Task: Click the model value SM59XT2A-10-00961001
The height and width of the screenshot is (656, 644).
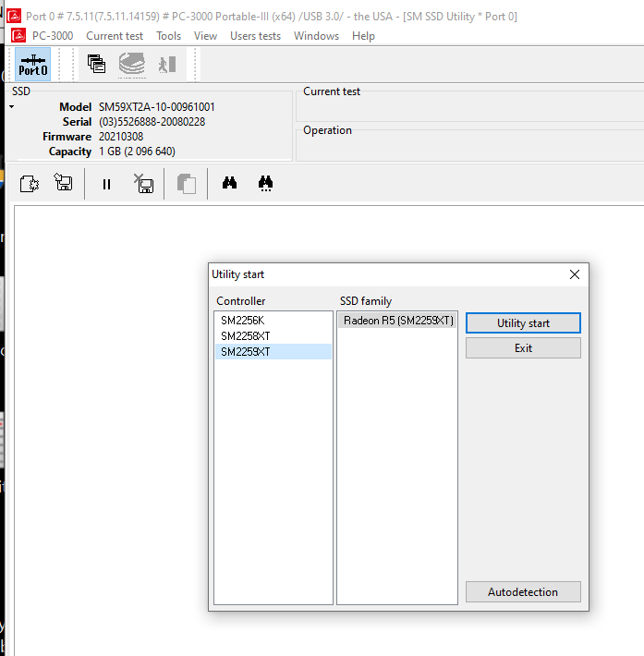Action: (157, 107)
